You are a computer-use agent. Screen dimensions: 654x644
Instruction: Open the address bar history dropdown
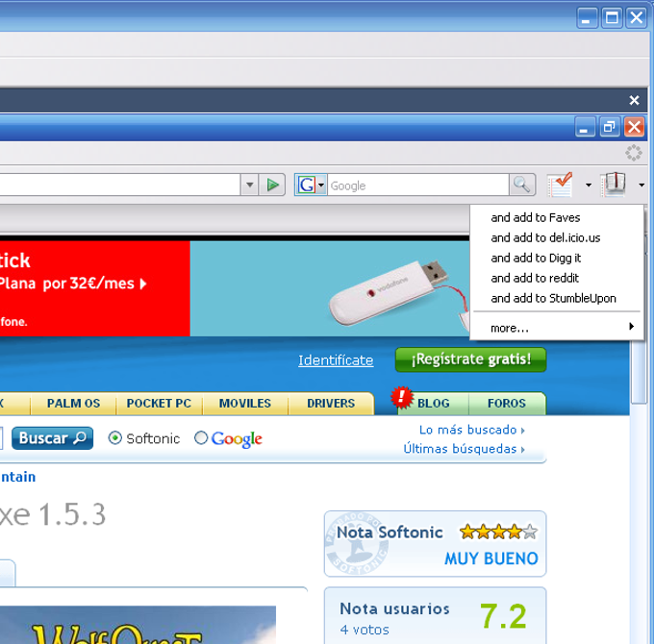click(x=249, y=185)
